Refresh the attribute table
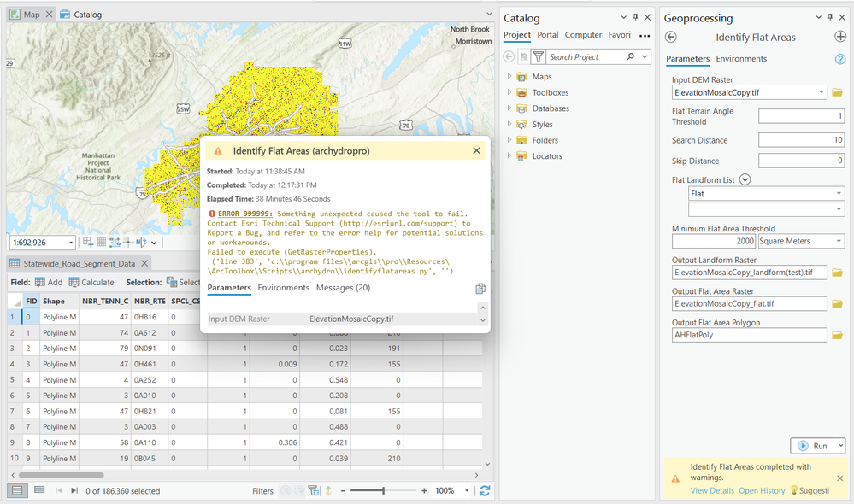 [484, 490]
